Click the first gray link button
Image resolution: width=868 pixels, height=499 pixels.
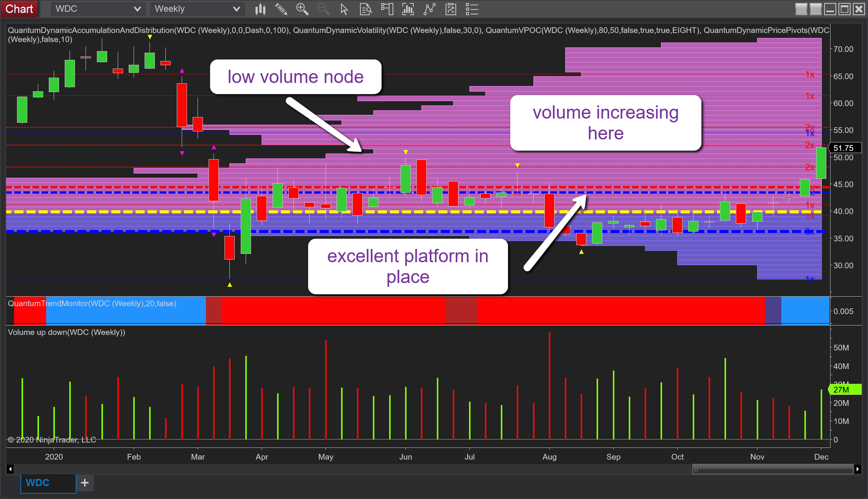pos(801,9)
